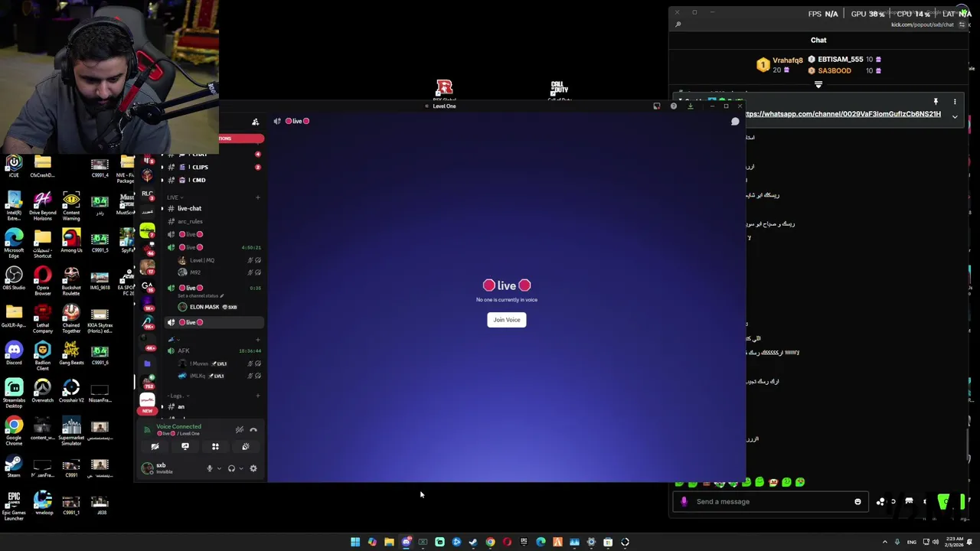Viewport: 980px width, 551px height.
Task: Click the Join Voice button
Action: point(506,320)
